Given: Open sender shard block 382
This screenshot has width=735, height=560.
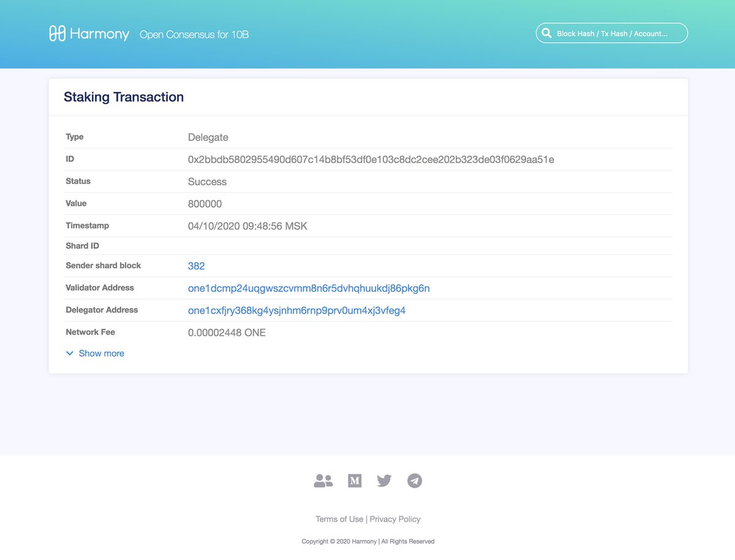Looking at the screenshot, I should pos(196,266).
